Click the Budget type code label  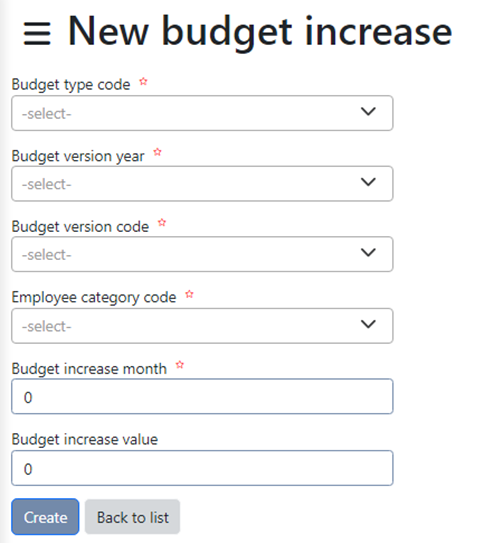pos(71,85)
